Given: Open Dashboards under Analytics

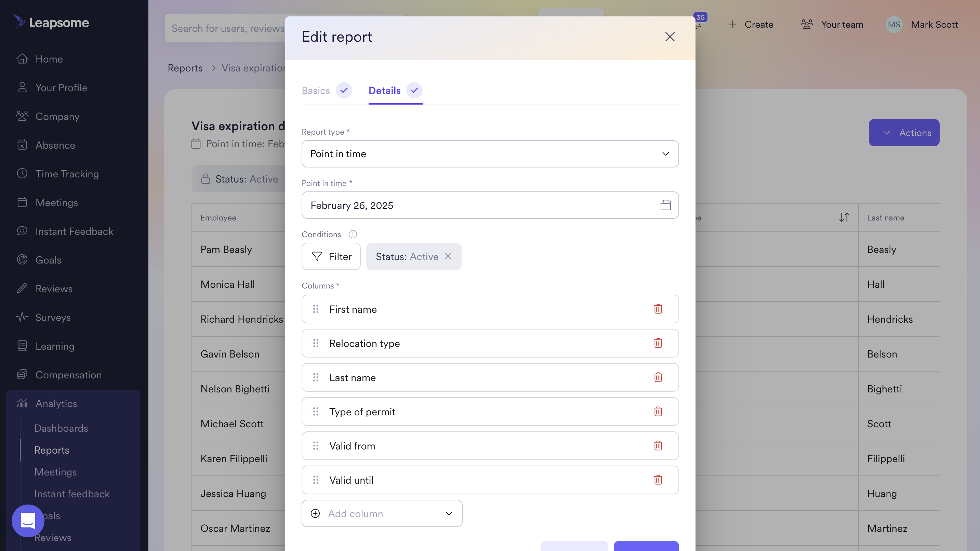Looking at the screenshot, I should (x=61, y=428).
